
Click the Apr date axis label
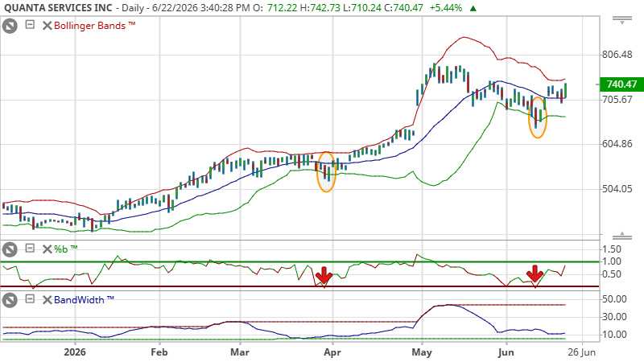[x=332, y=352]
